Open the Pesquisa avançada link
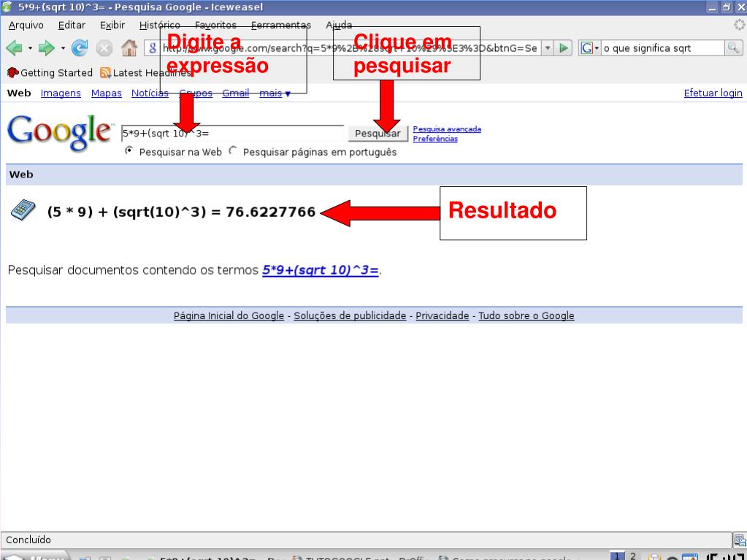The height and width of the screenshot is (560, 747). [x=447, y=129]
